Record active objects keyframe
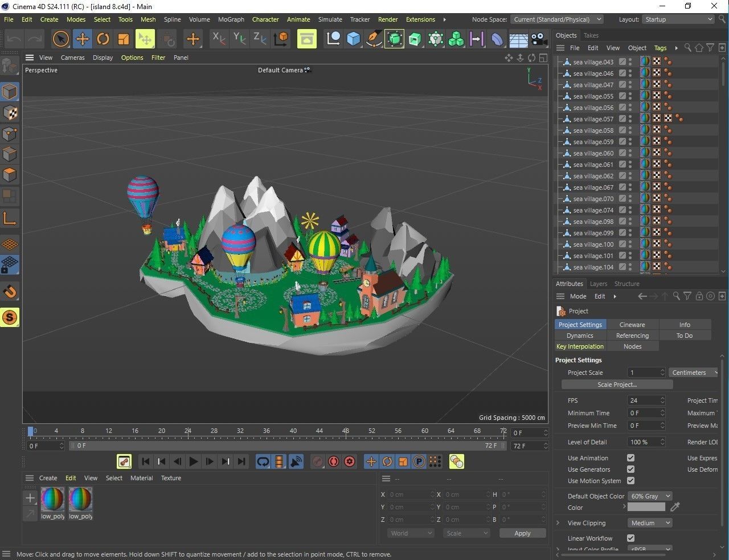This screenshot has height=560, width=729. pos(318,461)
